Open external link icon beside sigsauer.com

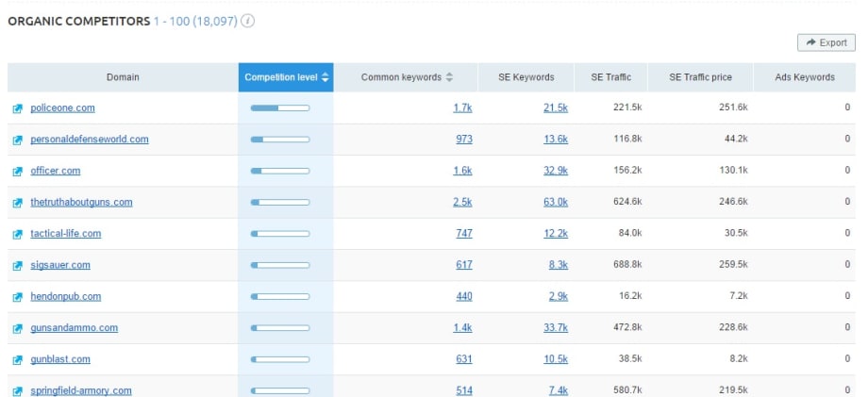17,266
